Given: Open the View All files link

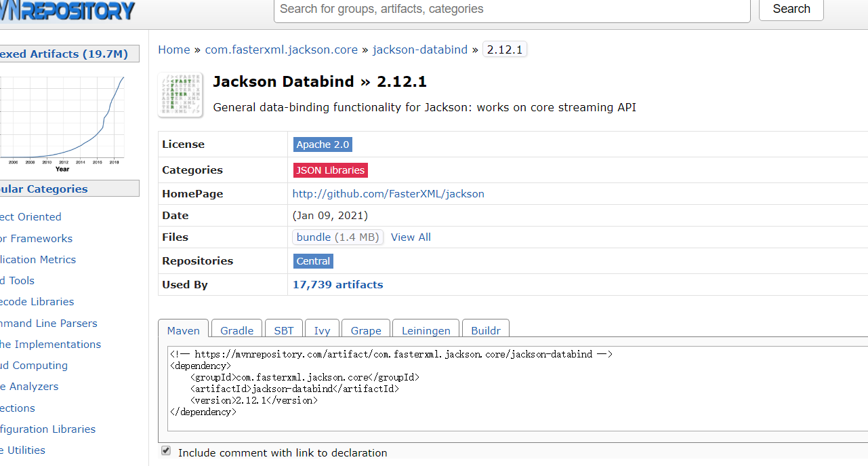Looking at the screenshot, I should tap(411, 237).
